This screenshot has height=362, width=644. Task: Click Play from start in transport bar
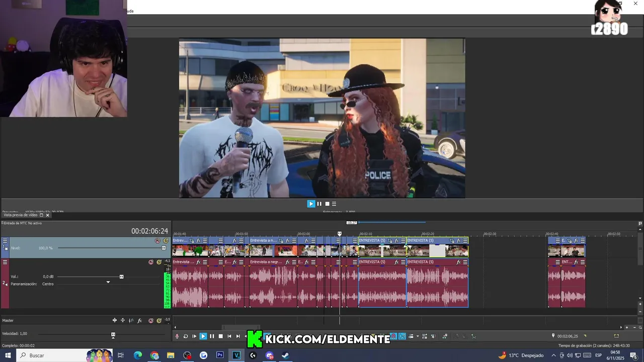click(x=194, y=336)
